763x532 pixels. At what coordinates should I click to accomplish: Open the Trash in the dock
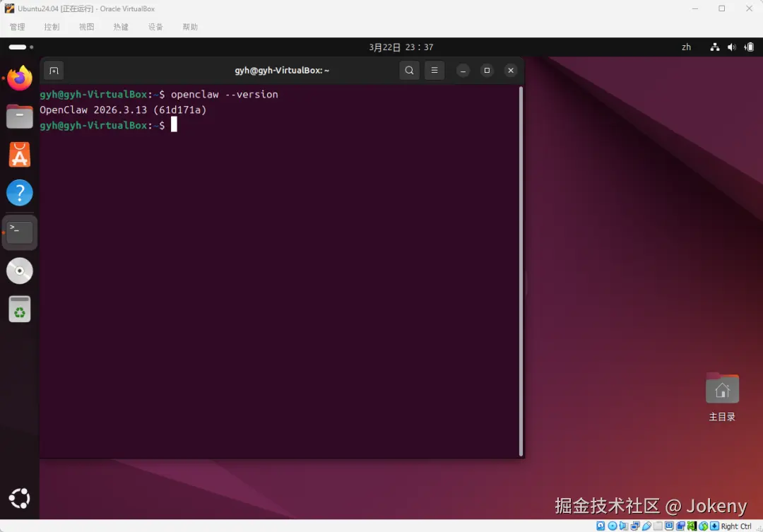pos(20,309)
